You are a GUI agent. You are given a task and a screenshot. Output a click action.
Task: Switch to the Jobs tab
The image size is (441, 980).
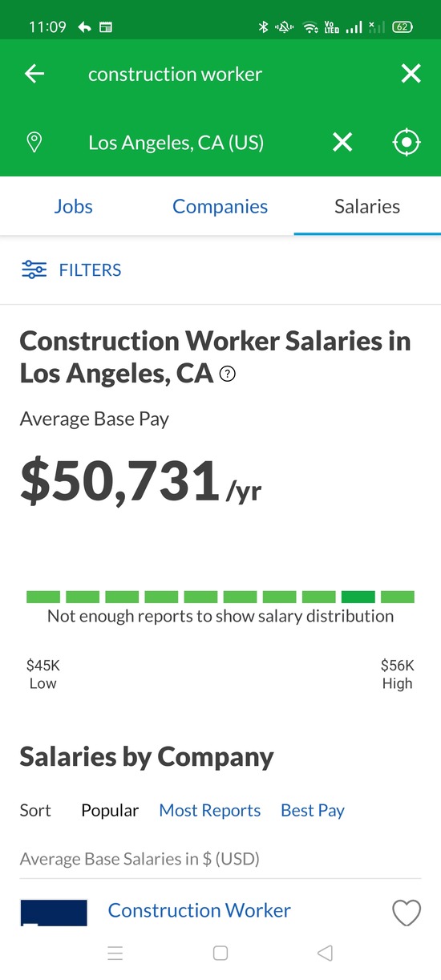tap(74, 206)
